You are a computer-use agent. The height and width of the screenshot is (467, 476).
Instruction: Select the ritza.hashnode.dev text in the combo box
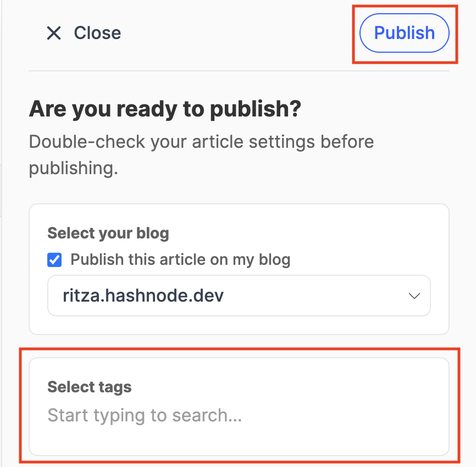pyautogui.click(x=143, y=296)
